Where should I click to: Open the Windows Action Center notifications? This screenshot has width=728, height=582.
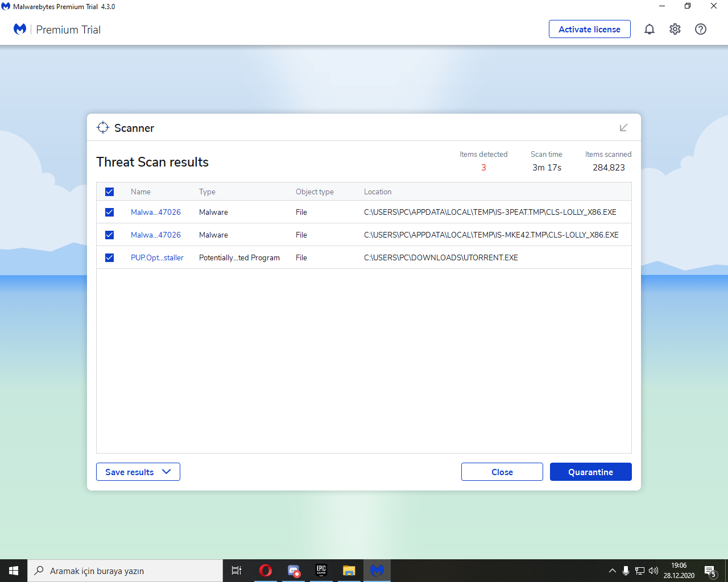710,571
